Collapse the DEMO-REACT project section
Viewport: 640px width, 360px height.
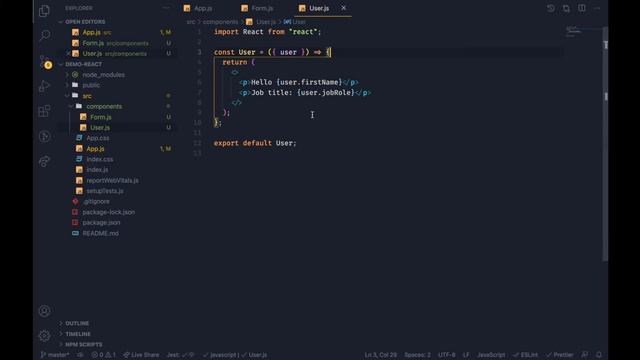point(84,64)
